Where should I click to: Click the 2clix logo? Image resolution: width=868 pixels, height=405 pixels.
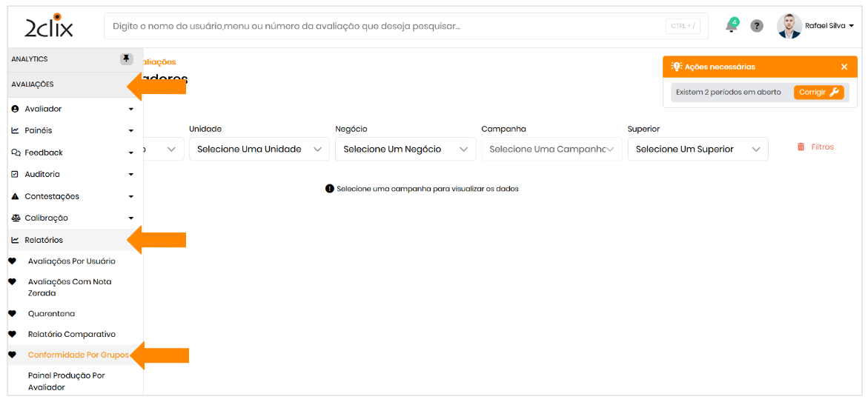[49, 26]
